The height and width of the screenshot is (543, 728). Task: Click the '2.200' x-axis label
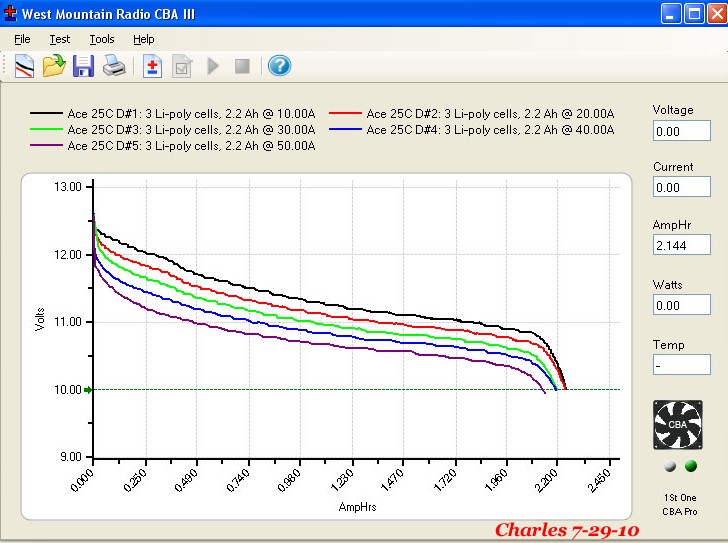click(x=546, y=480)
